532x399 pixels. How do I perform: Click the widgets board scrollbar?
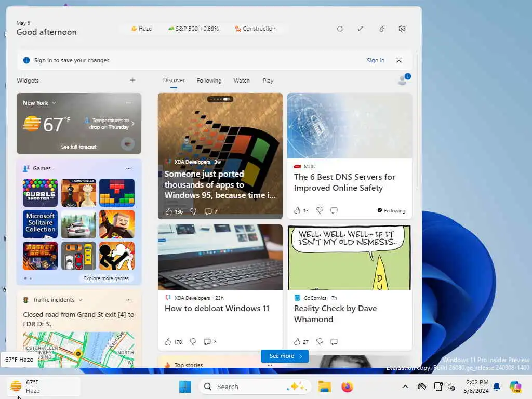[417, 121]
